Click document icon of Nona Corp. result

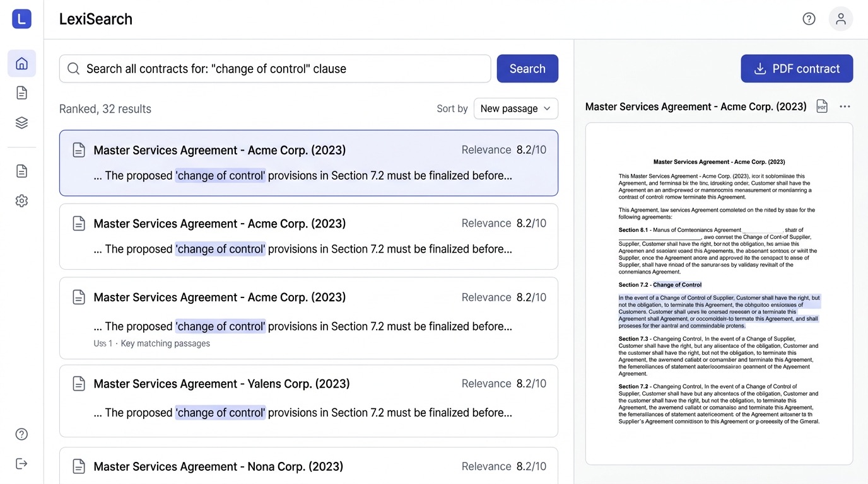coord(79,466)
